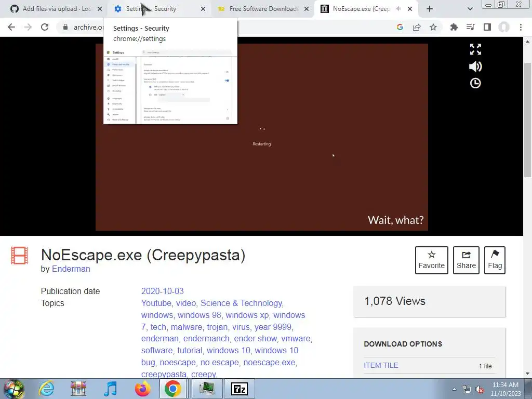This screenshot has width=532, height=399.
Task: Open the 2020-10-03 publication date link
Action: (x=162, y=291)
